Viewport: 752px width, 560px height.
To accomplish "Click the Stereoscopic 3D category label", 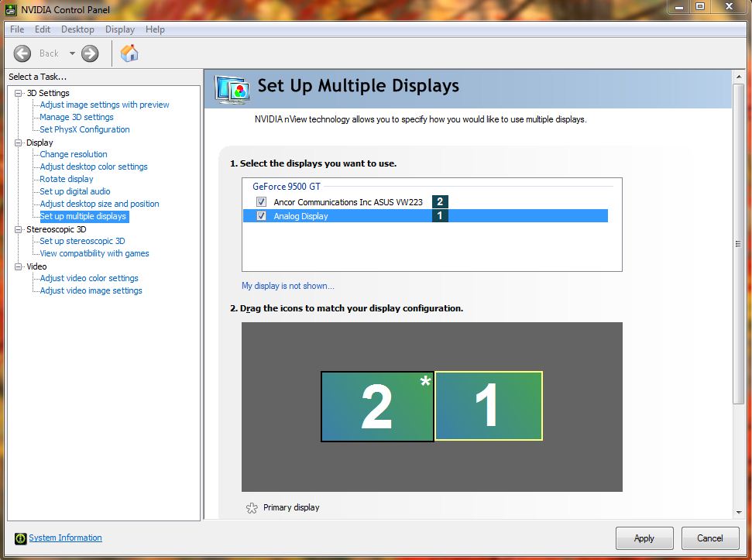I will click(x=56, y=229).
